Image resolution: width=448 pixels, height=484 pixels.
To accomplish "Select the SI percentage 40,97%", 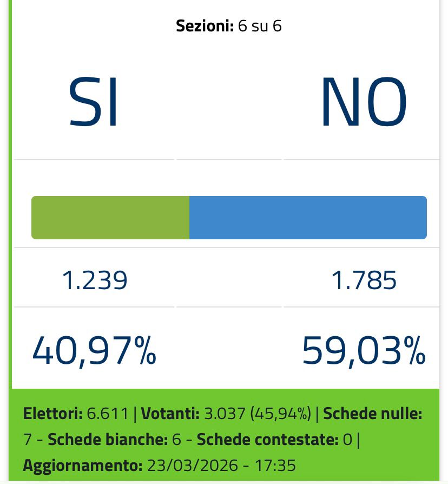I will [95, 350].
